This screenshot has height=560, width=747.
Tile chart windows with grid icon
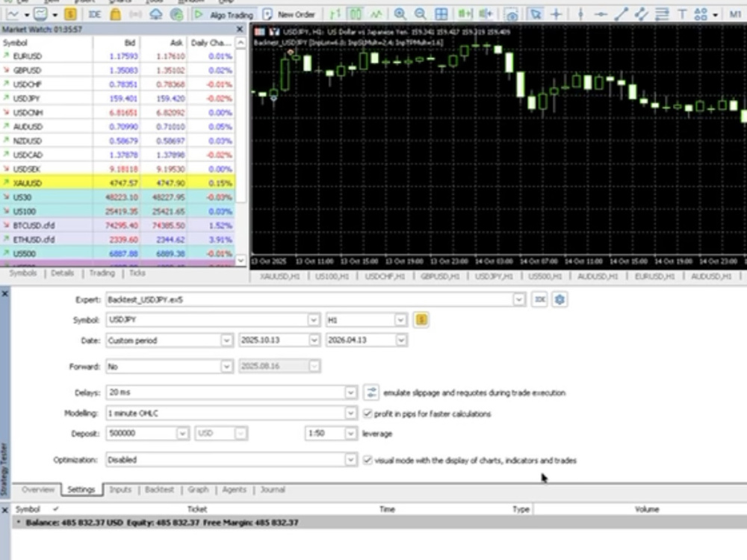pyautogui.click(x=441, y=14)
